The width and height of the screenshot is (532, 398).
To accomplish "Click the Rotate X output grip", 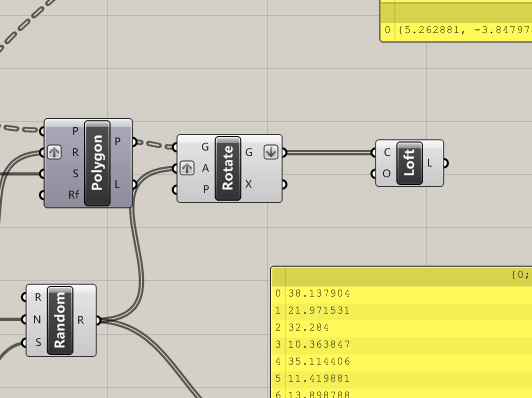I will [x=284, y=184].
